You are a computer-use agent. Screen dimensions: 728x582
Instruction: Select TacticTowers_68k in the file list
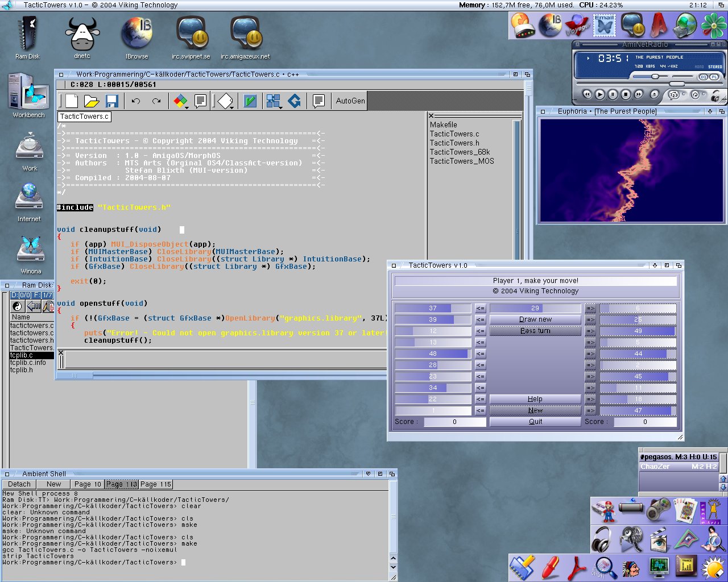460,152
